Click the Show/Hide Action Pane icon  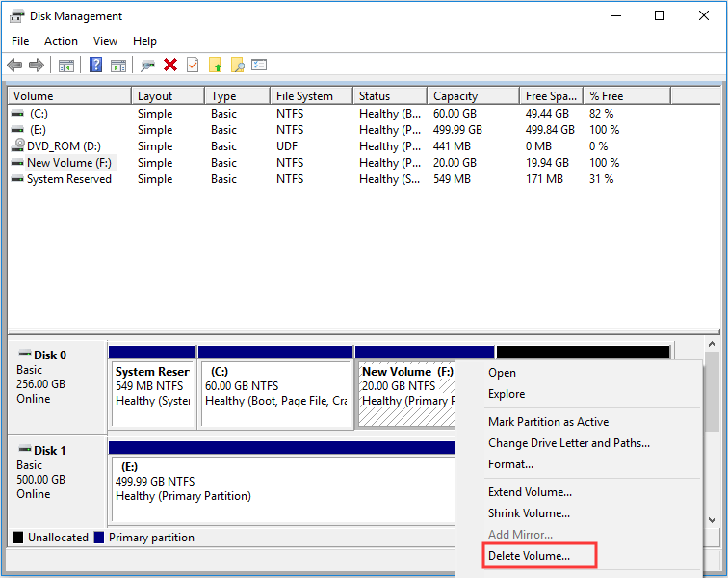pos(118,66)
